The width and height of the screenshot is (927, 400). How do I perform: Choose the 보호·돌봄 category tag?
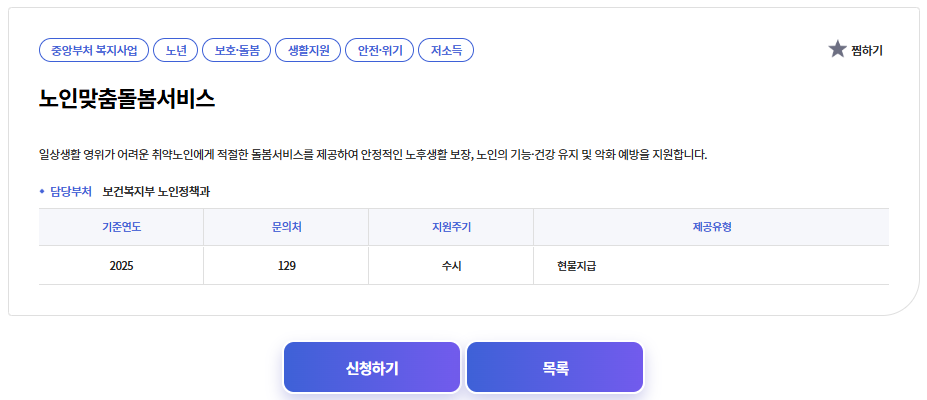[236, 50]
